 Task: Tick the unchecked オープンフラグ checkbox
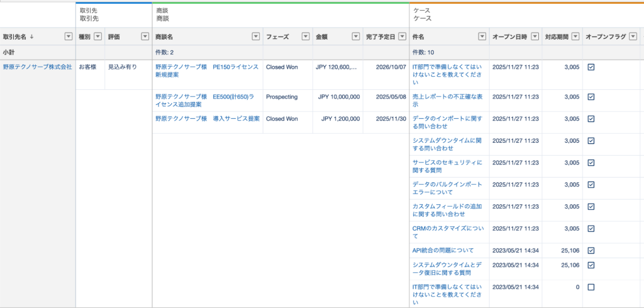pyautogui.click(x=591, y=287)
